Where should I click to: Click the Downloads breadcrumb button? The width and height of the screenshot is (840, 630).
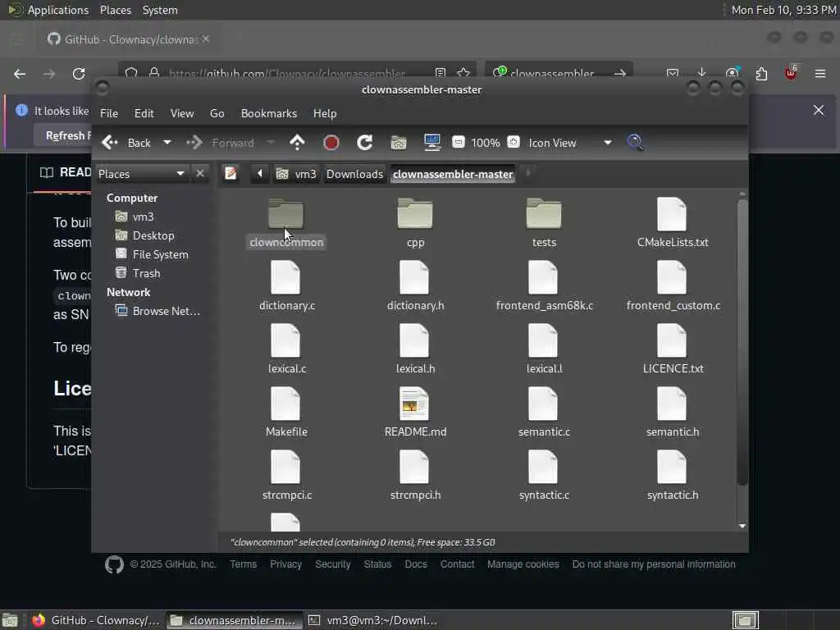(354, 174)
